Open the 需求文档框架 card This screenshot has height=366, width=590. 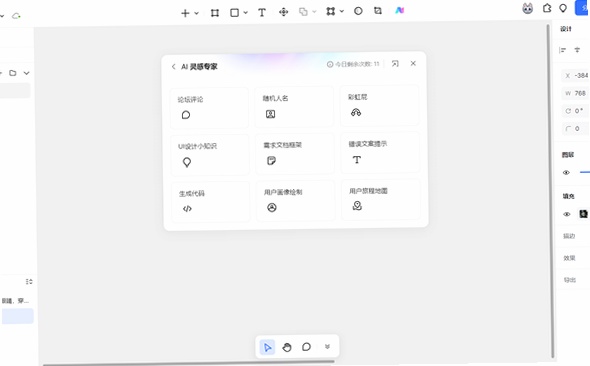295,154
